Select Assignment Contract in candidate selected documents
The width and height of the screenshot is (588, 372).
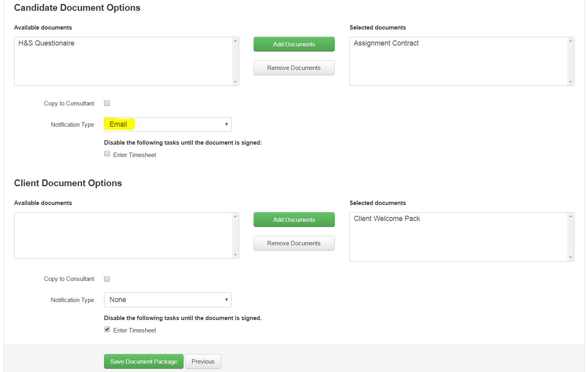coord(386,43)
